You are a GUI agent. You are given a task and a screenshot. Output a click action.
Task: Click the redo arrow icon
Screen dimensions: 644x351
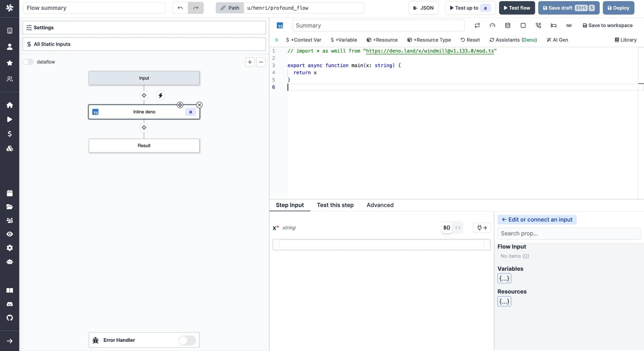(196, 8)
